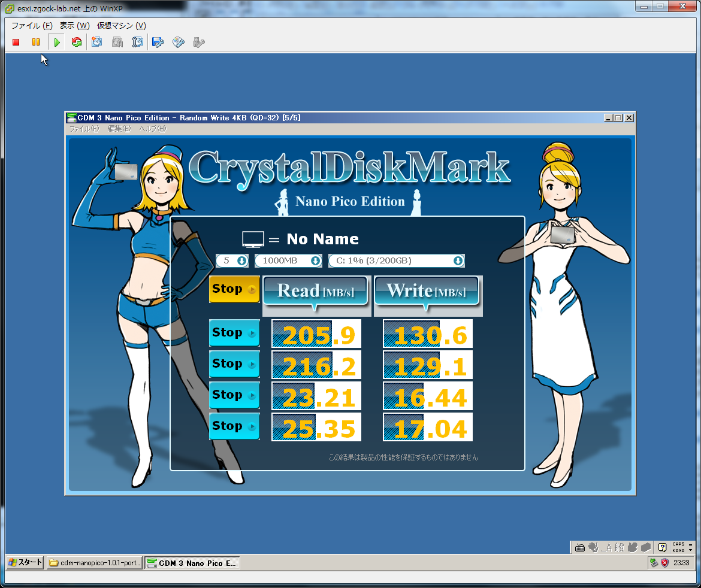Viewport: 701px width, 588px height.
Task: Open CrystalDiskMark's ヘルプ menu
Action: (x=152, y=129)
